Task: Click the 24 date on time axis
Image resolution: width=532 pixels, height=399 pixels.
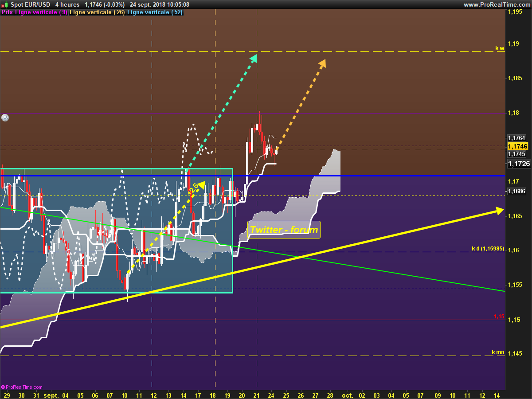Action: tap(271, 395)
